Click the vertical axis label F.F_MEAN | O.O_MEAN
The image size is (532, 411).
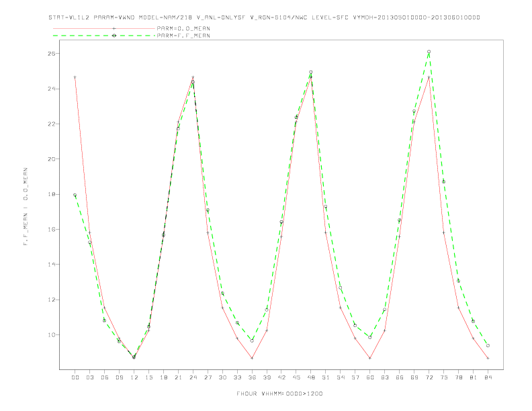point(26,207)
